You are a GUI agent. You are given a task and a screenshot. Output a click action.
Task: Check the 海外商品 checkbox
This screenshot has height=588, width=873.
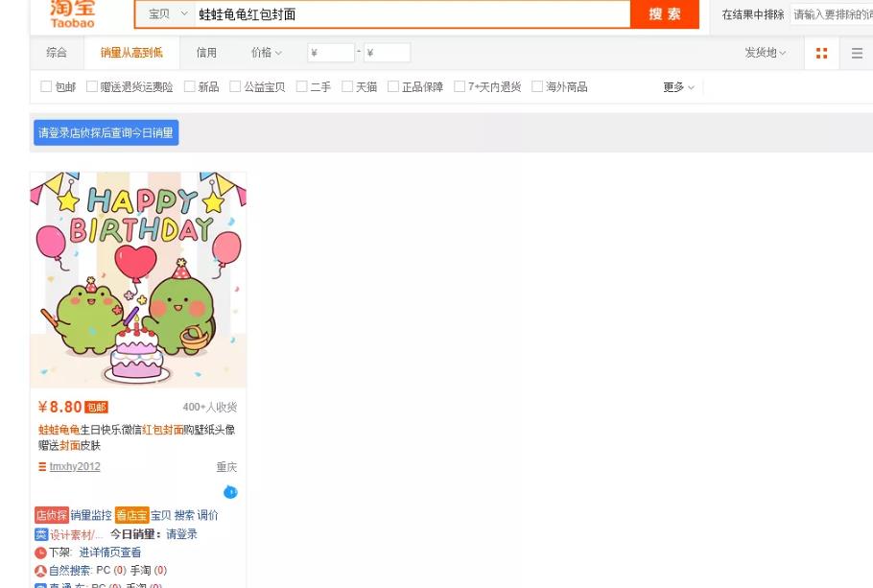pos(537,86)
